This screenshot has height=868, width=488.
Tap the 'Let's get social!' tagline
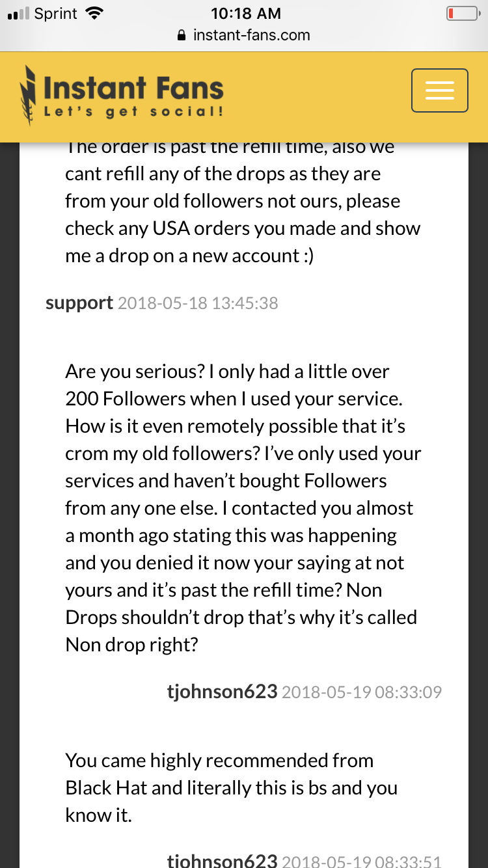(x=134, y=112)
